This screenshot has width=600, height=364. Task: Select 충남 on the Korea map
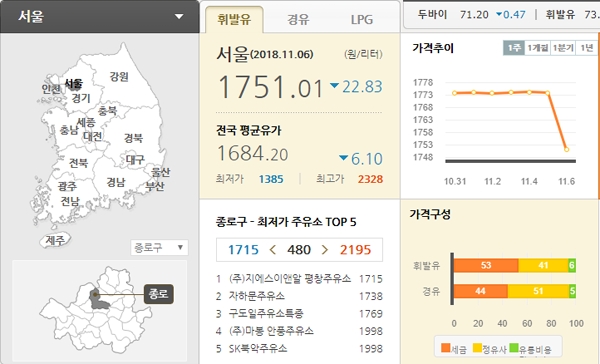coord(69,130)
